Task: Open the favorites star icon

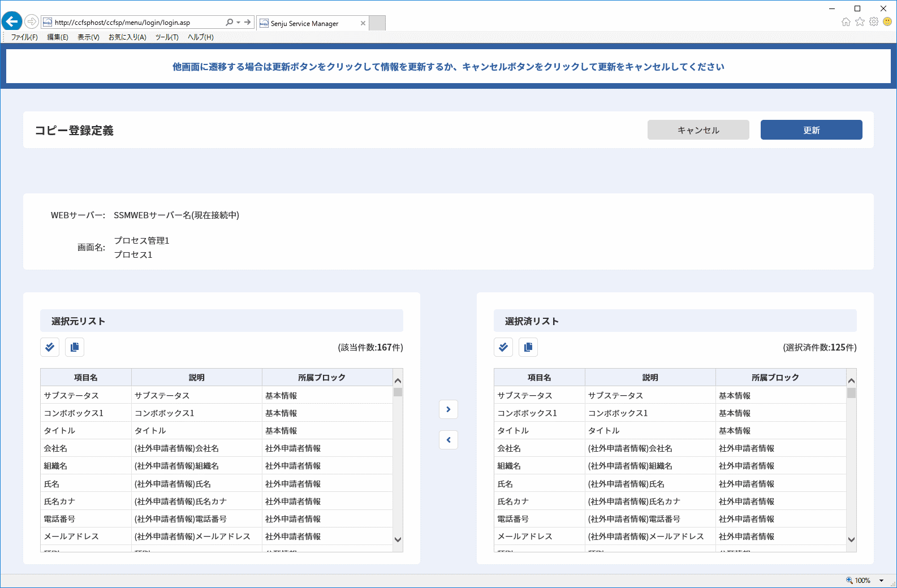Action: click(x=860, y=22)
